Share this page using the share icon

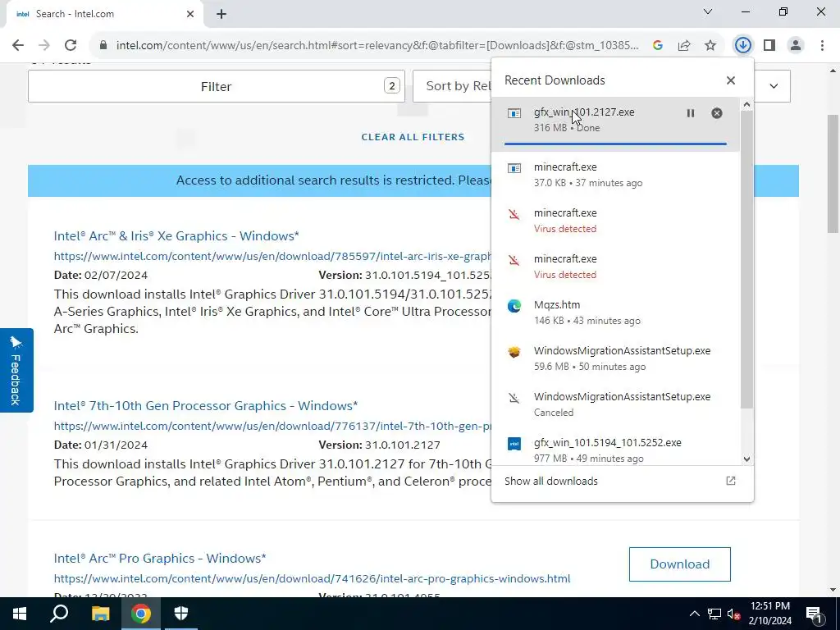684,46
